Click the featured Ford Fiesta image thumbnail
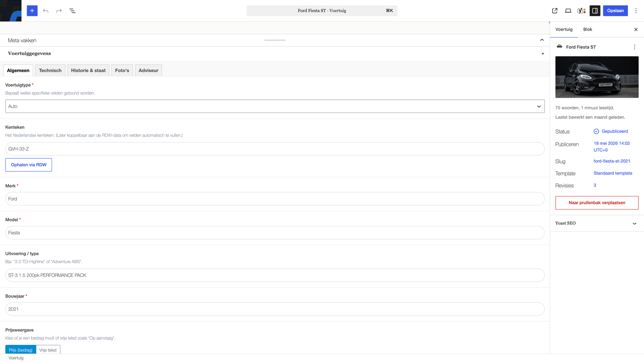The height and width of the screenshot is (362, 644). (x=597, y=77)
